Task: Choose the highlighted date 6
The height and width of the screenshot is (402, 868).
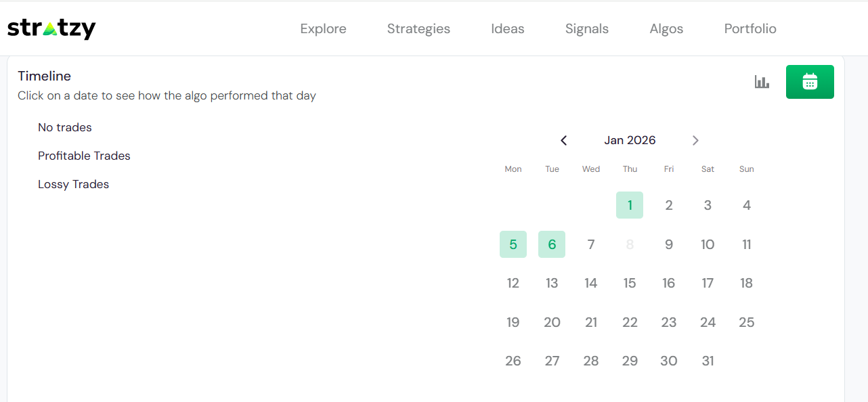Action: pos(552,244)
